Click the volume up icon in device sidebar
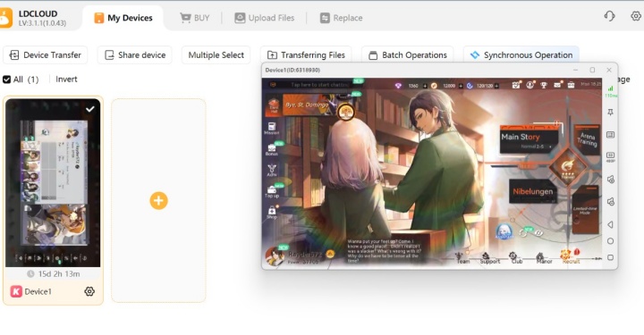 pos(611,180)
